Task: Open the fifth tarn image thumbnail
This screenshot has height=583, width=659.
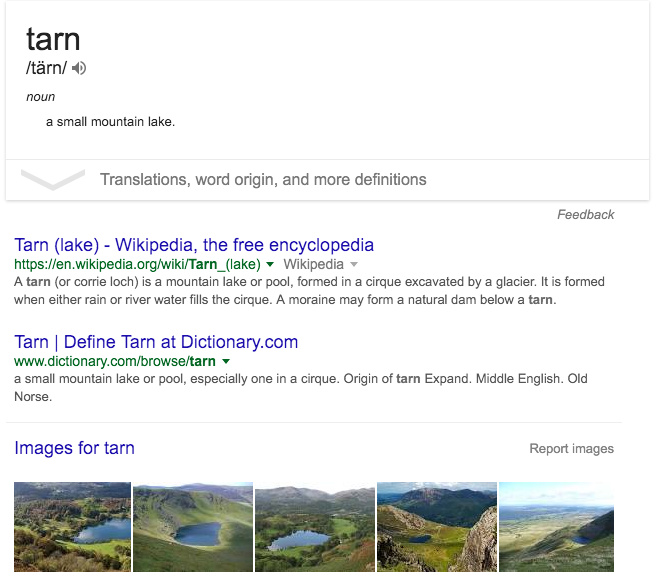Action: click(556, 527)
